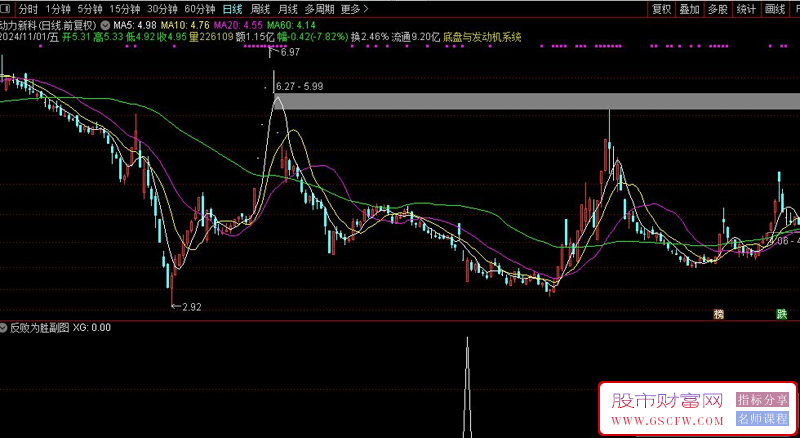Open the dropdown arrow beside 日线.前复权 title

click(105, 25)
